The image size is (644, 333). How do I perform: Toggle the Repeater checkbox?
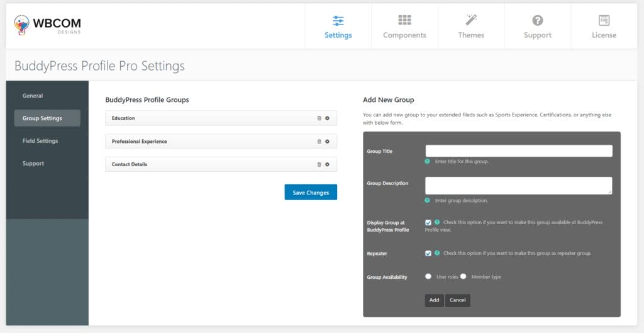[x=428, y=253]
